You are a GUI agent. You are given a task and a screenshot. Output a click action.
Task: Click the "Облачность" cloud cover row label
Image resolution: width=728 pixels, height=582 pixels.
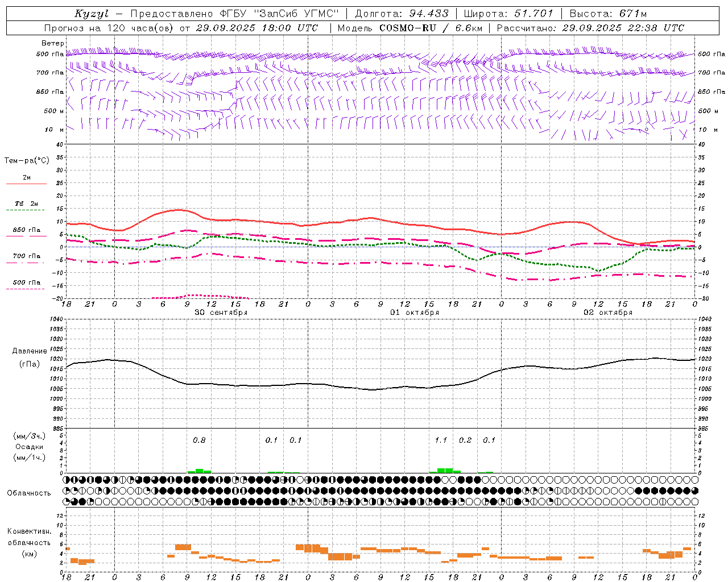(29, 493)
